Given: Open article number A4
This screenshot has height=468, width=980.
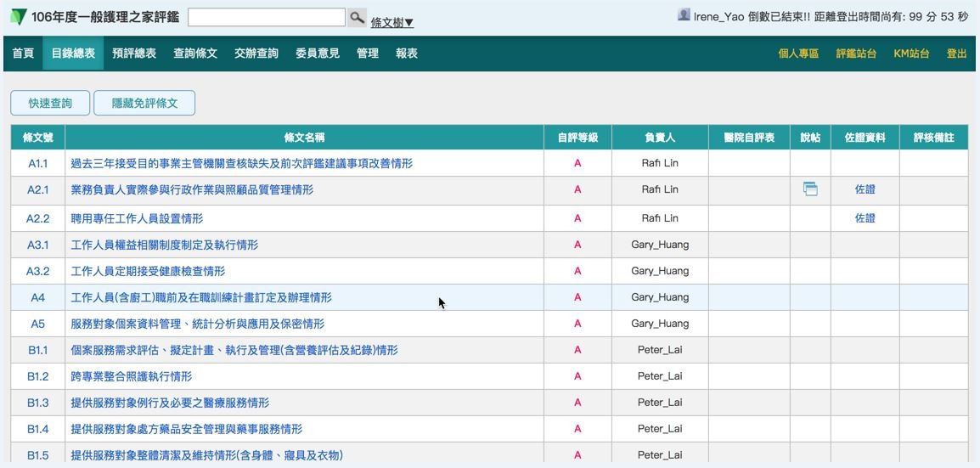Looking at the screenshot, I should [37, 297].
